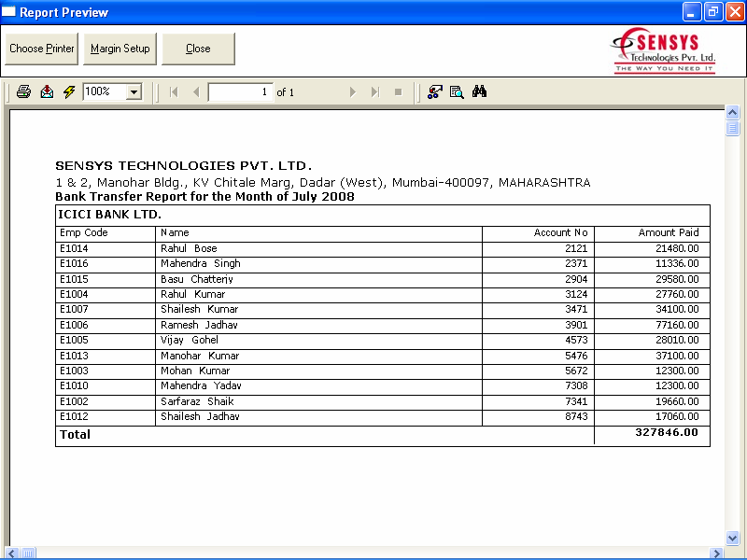747x560 pixels.
Task: Click the Stop loading square icon
Action: [x=399, y=91]
